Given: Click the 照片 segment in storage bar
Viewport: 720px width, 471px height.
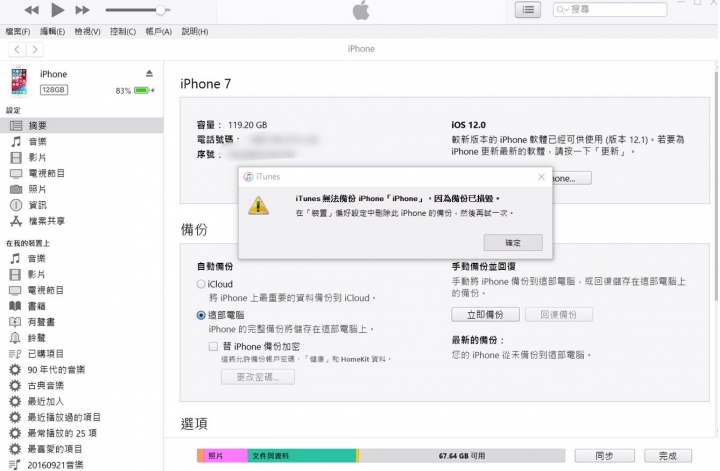Looking at the screenshot, I should [x=225, y=456].
